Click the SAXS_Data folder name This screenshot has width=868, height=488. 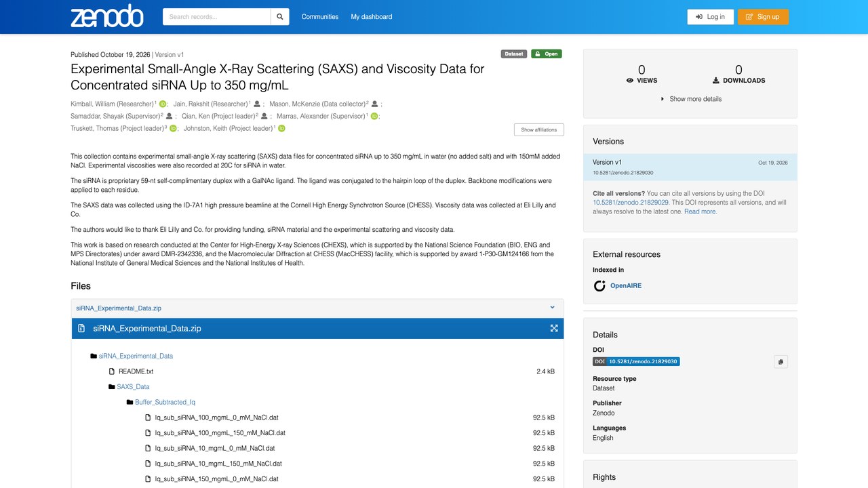[x=133, y=387]
